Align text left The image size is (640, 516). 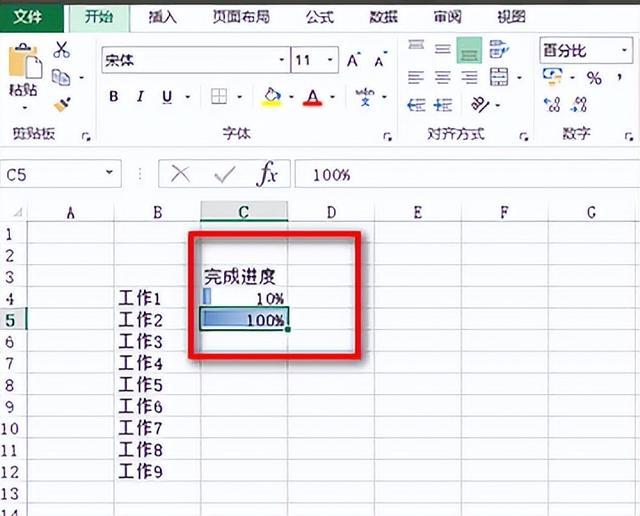(416, 77)
